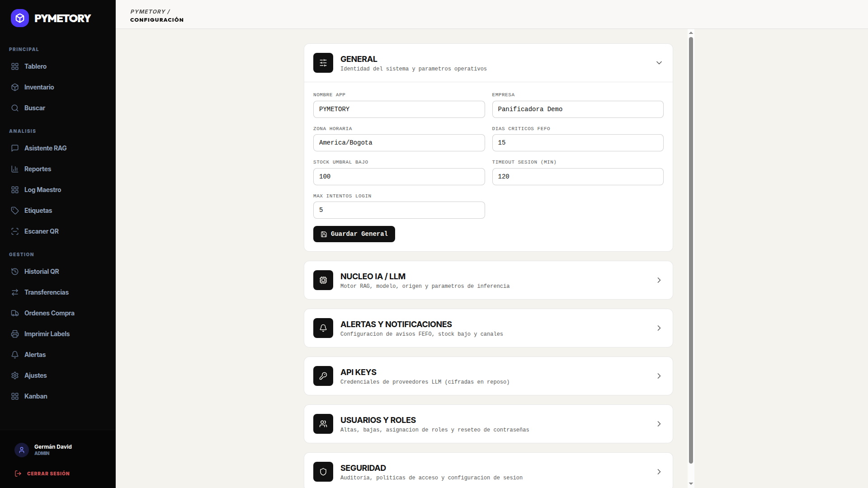The width and height of the screenshot is (868, 488).
Task: Expand the NUCLEO IA / LLM section
Action: pyautogui.click(x=488, y=280)
